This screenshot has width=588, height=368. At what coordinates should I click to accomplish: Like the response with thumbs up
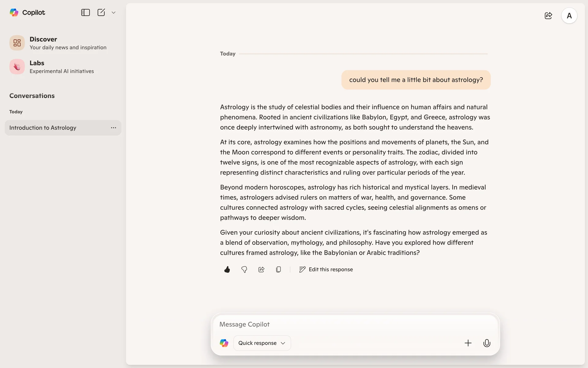(x=227, y=270)
